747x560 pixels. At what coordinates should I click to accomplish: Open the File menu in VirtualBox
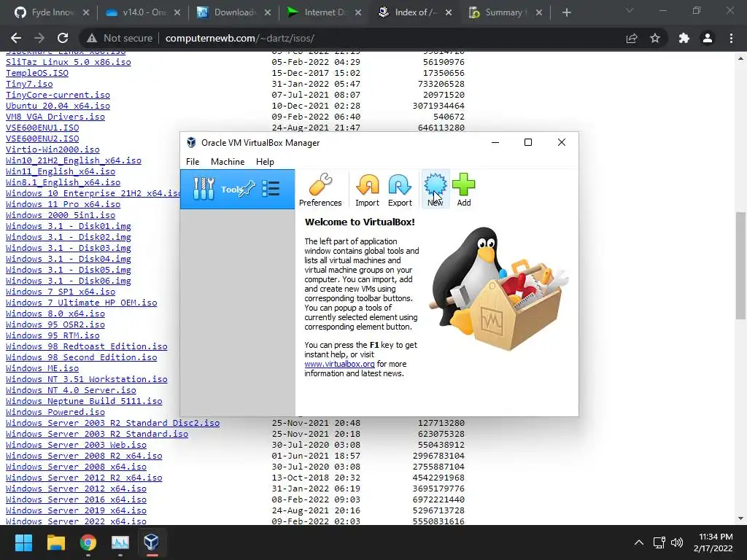click(193, 162)
